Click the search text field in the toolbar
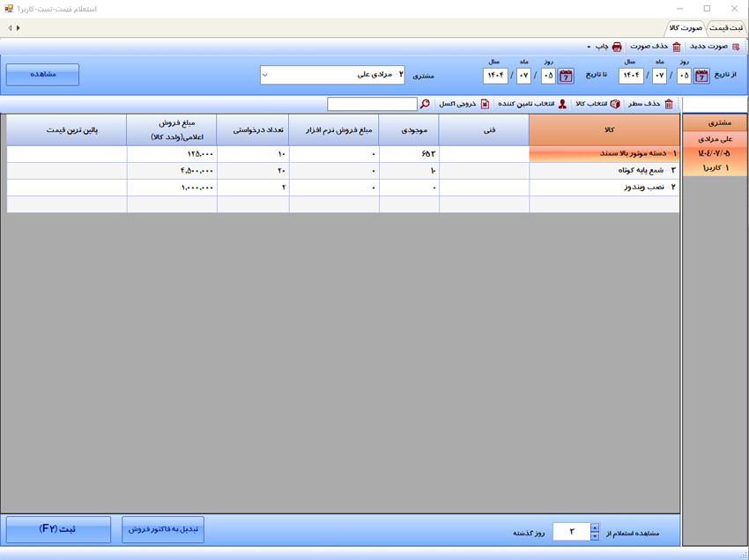The image size is (749, 560). tap(372, 104)
